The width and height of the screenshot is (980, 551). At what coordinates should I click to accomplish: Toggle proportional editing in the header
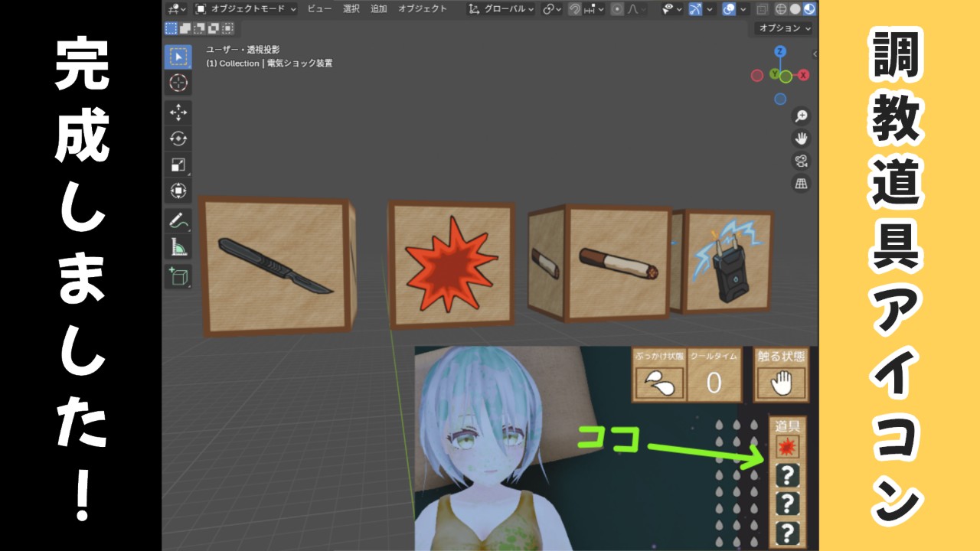click(x=619, y=8)
